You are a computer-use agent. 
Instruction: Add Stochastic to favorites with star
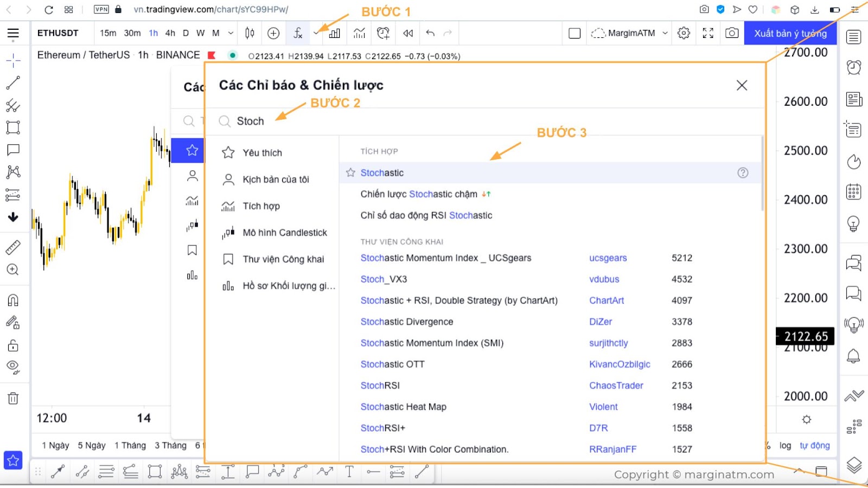[x=350, y=172]
